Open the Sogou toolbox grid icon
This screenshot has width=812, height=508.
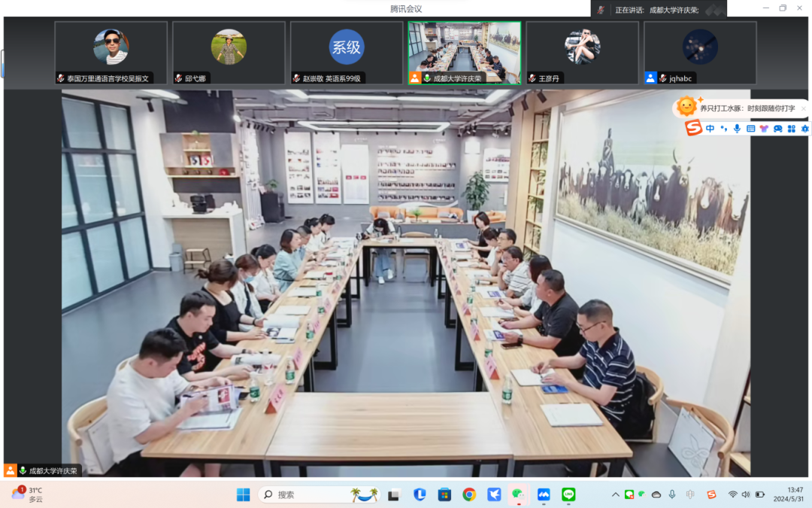pyautogui.click(x=791, y=129)
